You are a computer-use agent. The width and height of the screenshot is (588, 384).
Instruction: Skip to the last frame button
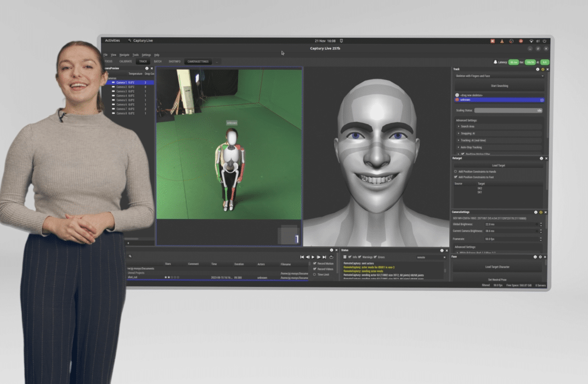[x=324, y=257]
